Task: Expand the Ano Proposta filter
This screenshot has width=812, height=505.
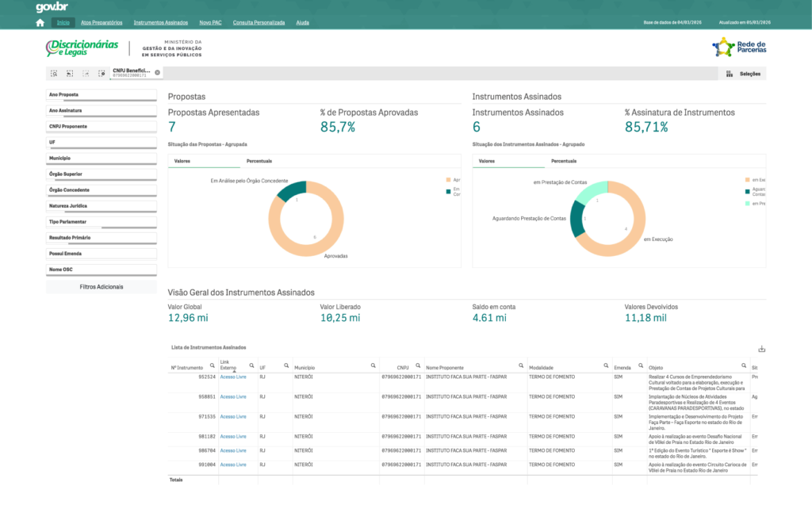Action: point(101,94)
